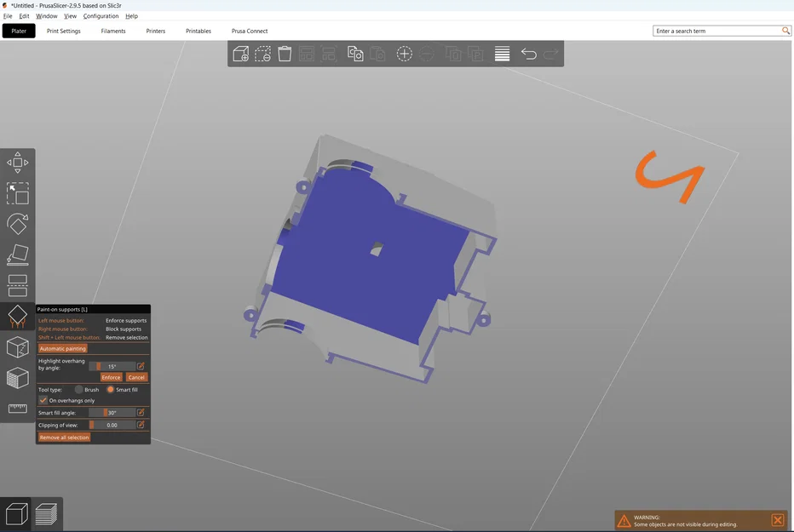The width and height of the screenshot is (794, 532).
Task: Open the Configuration menu
Action: [101, 16]
